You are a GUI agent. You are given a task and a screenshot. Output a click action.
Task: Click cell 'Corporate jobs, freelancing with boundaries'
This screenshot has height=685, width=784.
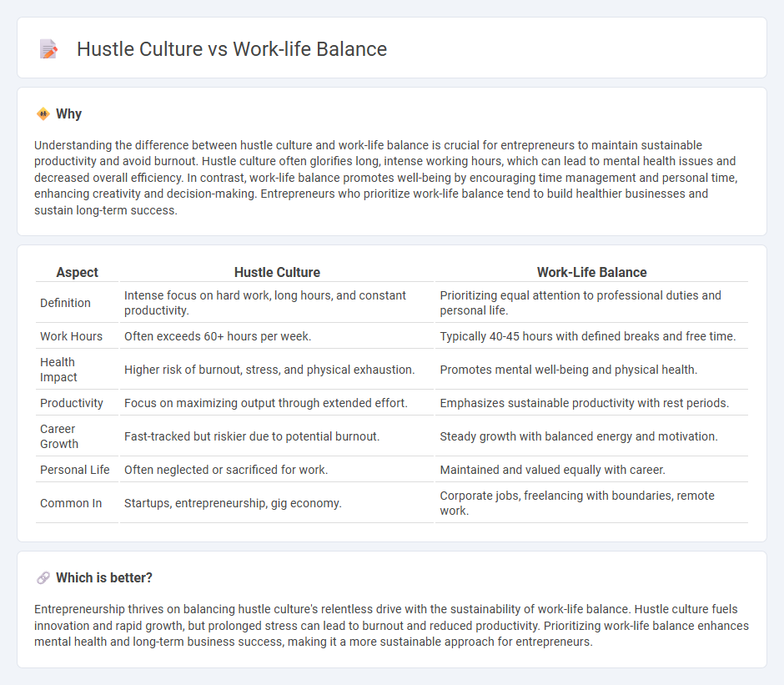point(591,503)
